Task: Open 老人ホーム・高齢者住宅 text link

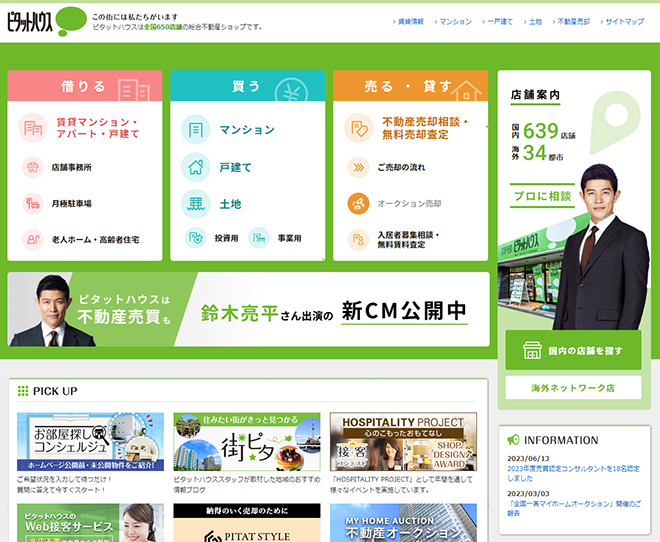Action: click(x=95, y=240)
